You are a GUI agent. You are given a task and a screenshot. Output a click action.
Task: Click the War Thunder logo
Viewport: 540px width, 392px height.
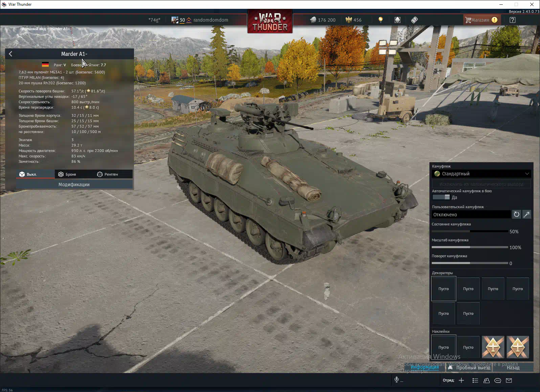click(x=270, y=21)
